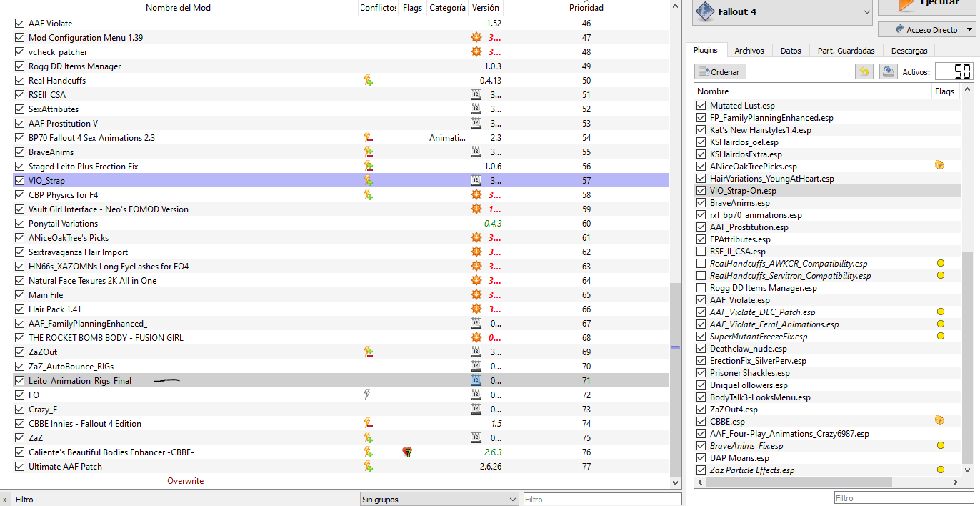Click the yellow flag dot on BraveAnims_Fix.esp

point(940,446)
